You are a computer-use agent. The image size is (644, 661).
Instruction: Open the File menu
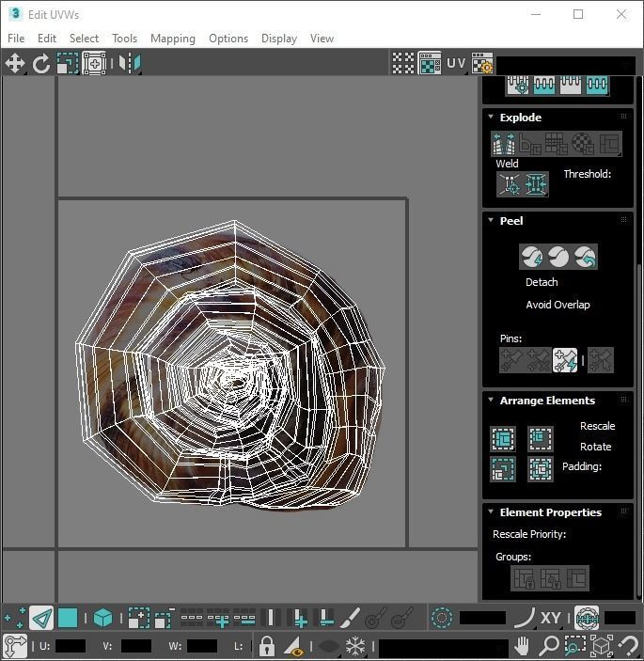point(16,39)
